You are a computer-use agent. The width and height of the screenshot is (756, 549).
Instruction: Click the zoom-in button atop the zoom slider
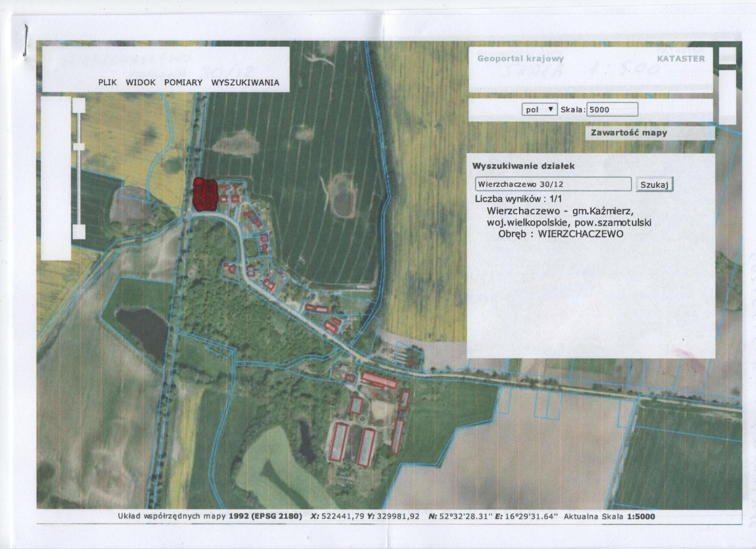click(79, 105)
